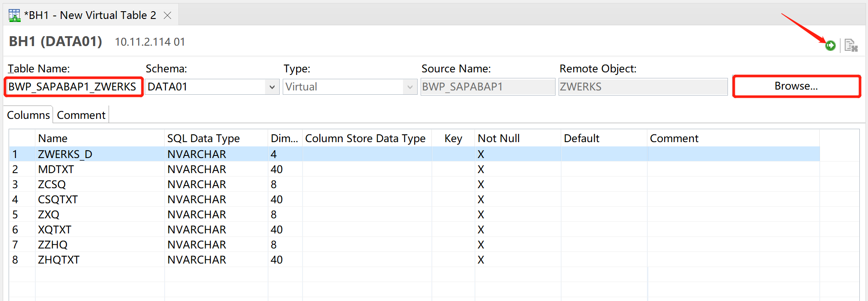Select the MDTXT column row
This screenshot has height=301, width=868.
tap(56, 169)
